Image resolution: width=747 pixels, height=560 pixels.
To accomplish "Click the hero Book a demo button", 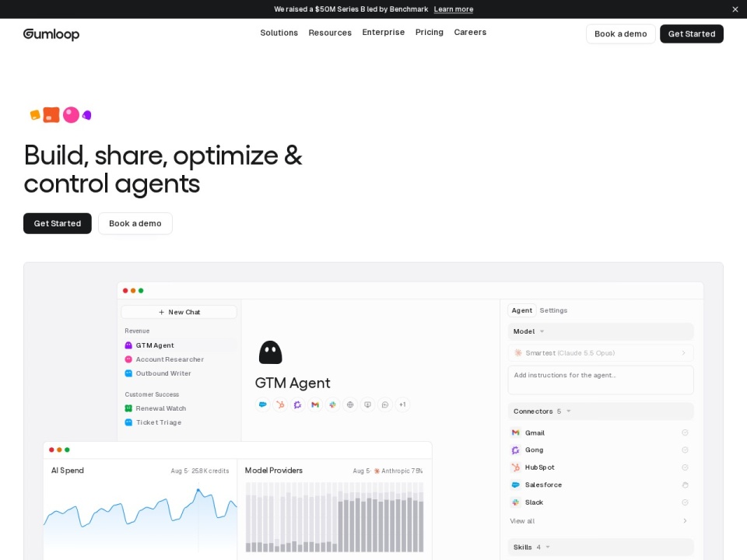I will (135, 223).
